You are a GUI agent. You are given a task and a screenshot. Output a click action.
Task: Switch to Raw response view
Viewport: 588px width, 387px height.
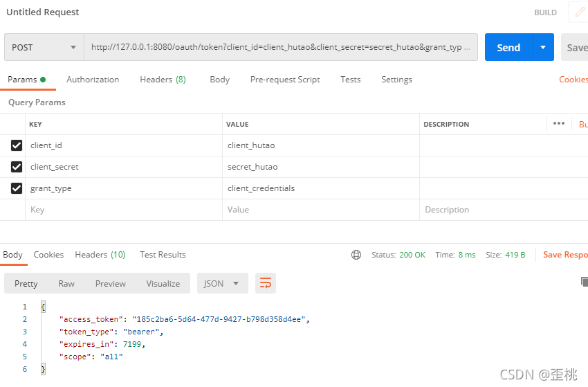tap(66, 283)
